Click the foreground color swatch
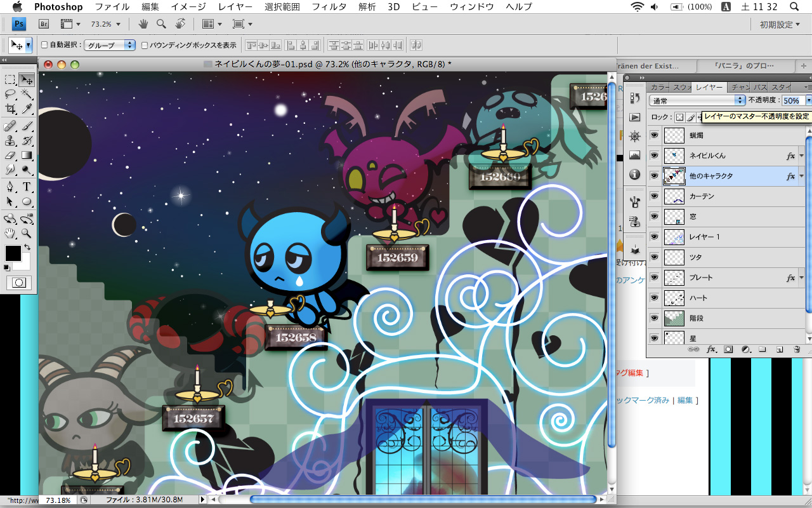 [x=13, y=253]
